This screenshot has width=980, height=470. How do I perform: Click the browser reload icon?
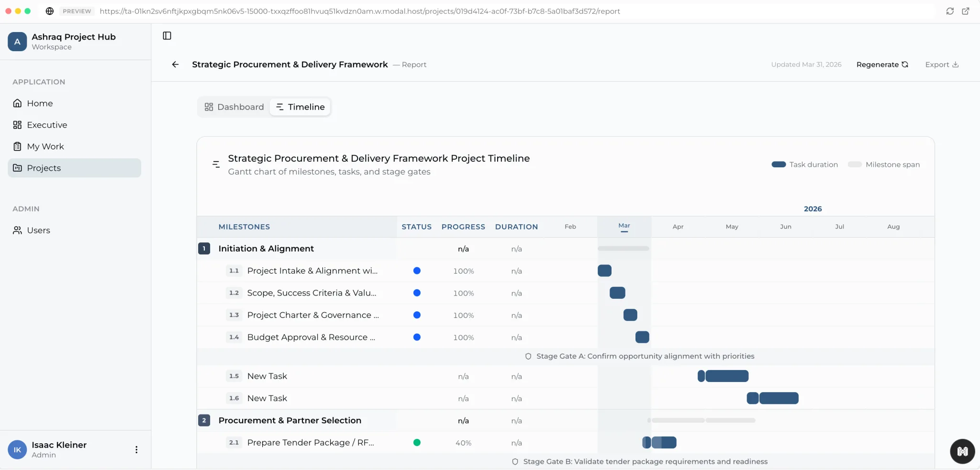[950, 11]
